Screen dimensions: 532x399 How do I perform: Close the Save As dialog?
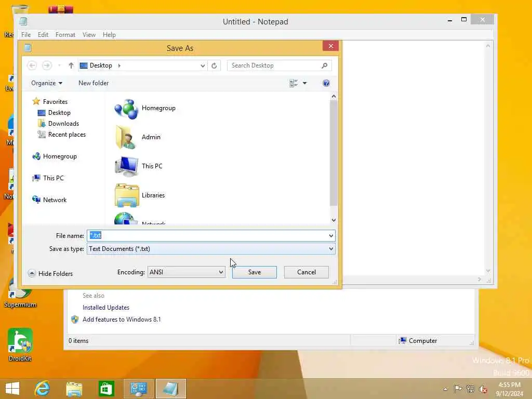[x=331, y=46]
